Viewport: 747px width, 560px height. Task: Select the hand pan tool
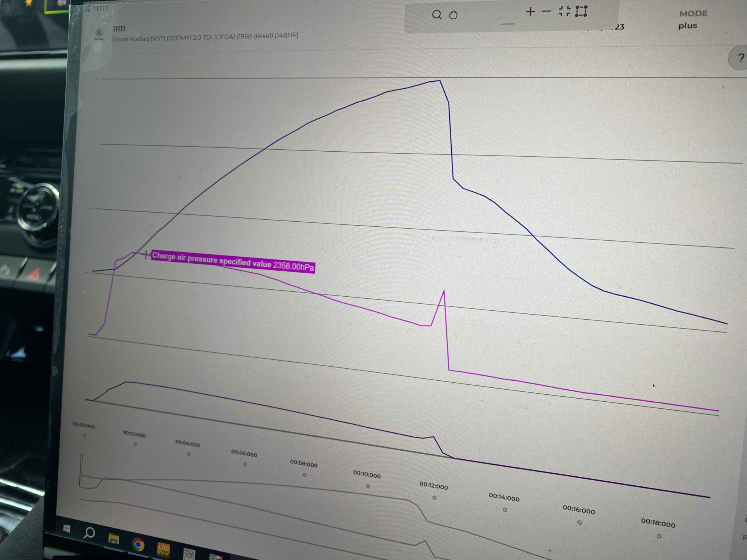point(453,15)
